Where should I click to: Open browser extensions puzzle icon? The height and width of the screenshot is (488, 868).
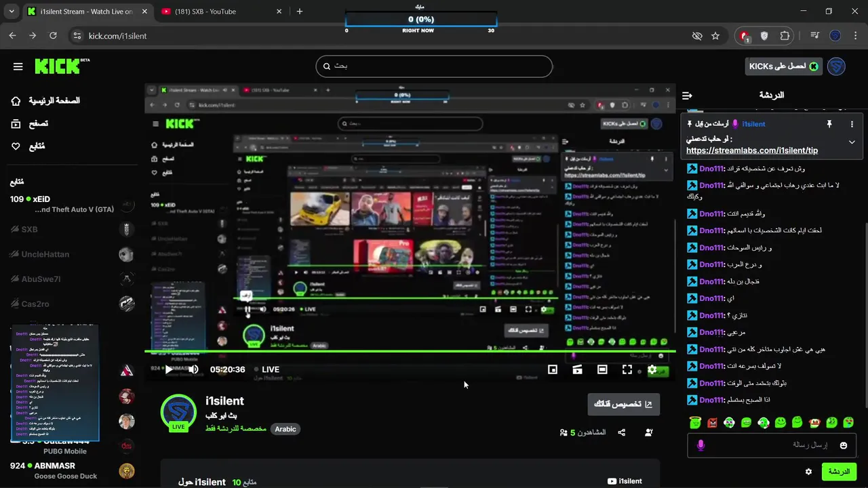(785, 36)
